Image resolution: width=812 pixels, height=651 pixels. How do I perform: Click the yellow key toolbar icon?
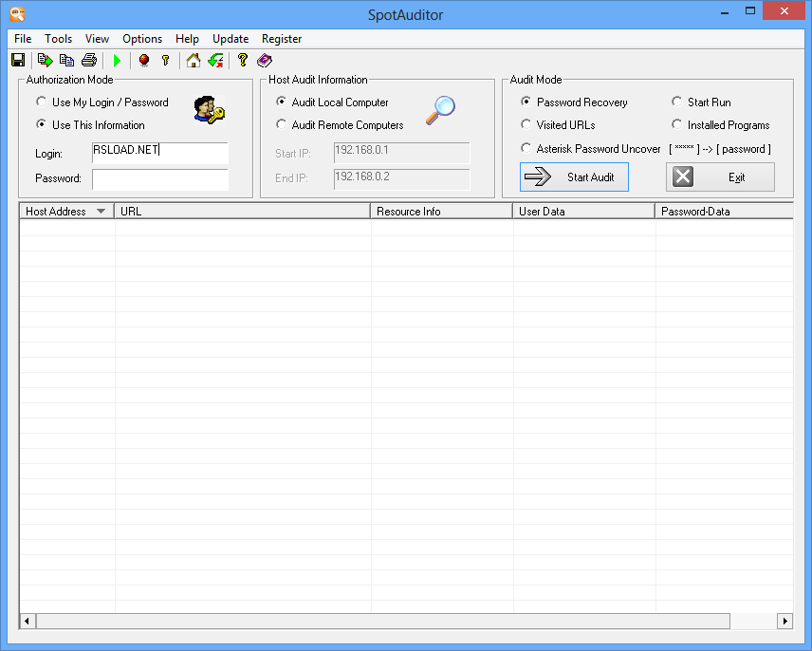(x=166, y=61)
